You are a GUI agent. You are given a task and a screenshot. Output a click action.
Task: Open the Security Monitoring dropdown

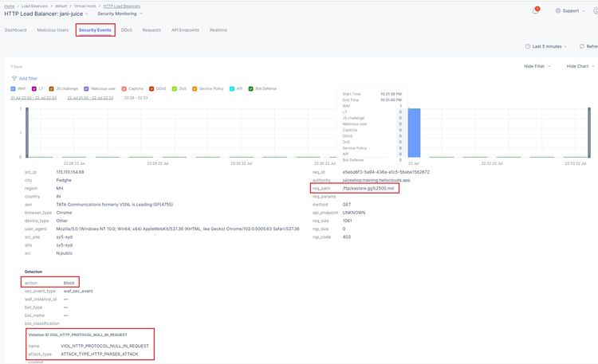(x=120, y=14)
